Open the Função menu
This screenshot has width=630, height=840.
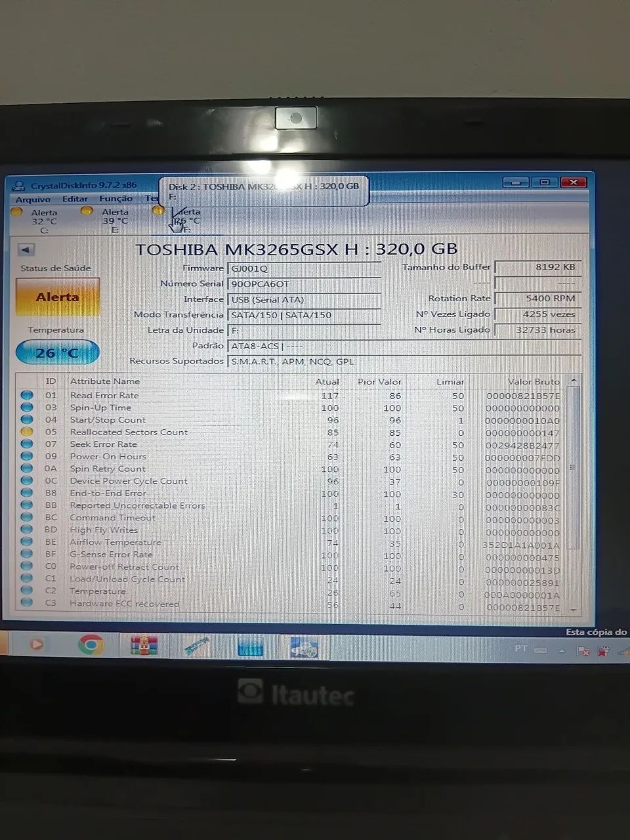pos(115,199)
